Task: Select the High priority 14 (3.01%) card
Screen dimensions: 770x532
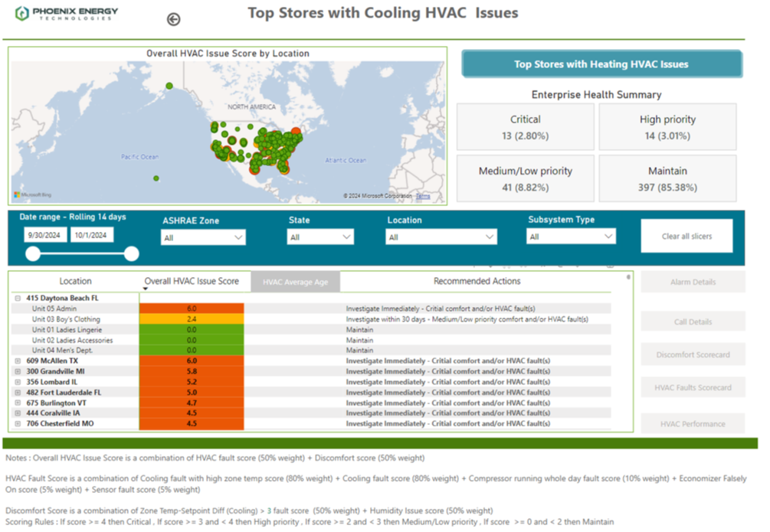Action: click(667, 126)
